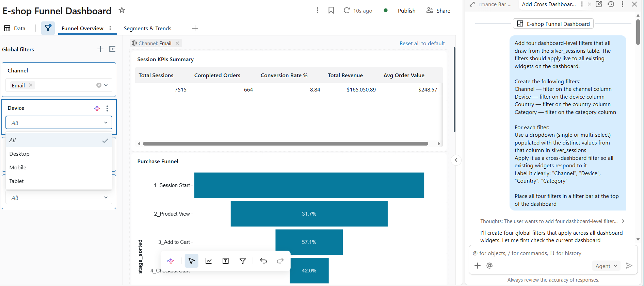Click the assistant prompt input field
The image size is (644, 286).
coord(553,253)
